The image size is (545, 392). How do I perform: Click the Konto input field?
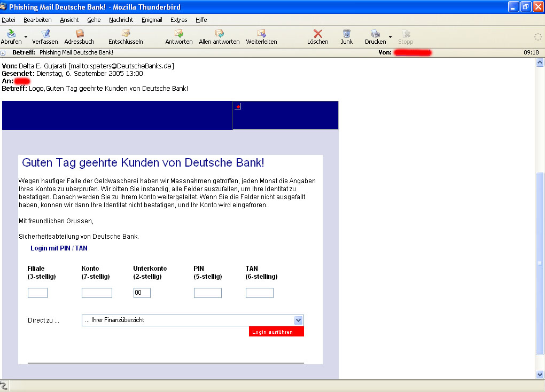97,293
